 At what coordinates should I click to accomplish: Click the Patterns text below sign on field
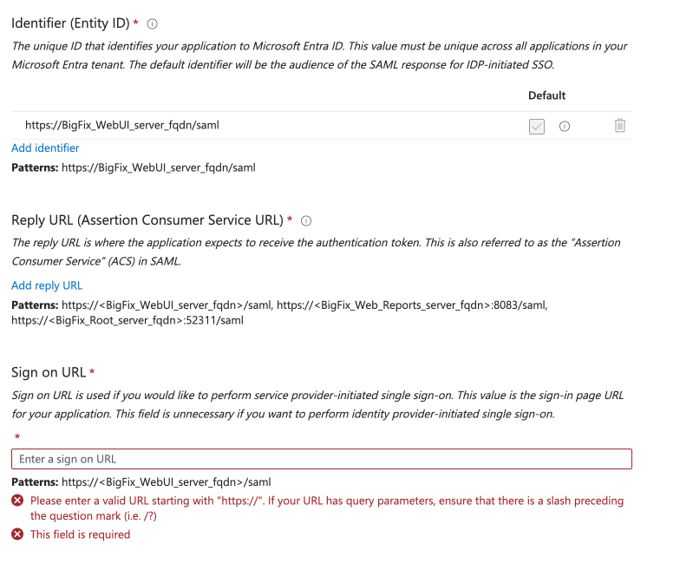[x=141, y=482]
